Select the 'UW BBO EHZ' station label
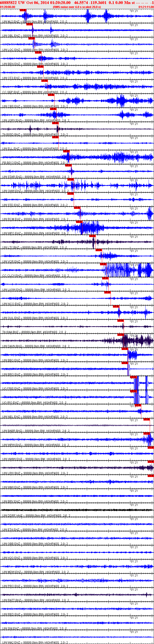Image resolution: width=154 pixels, height=644 pixels. [x=11, y=361]
